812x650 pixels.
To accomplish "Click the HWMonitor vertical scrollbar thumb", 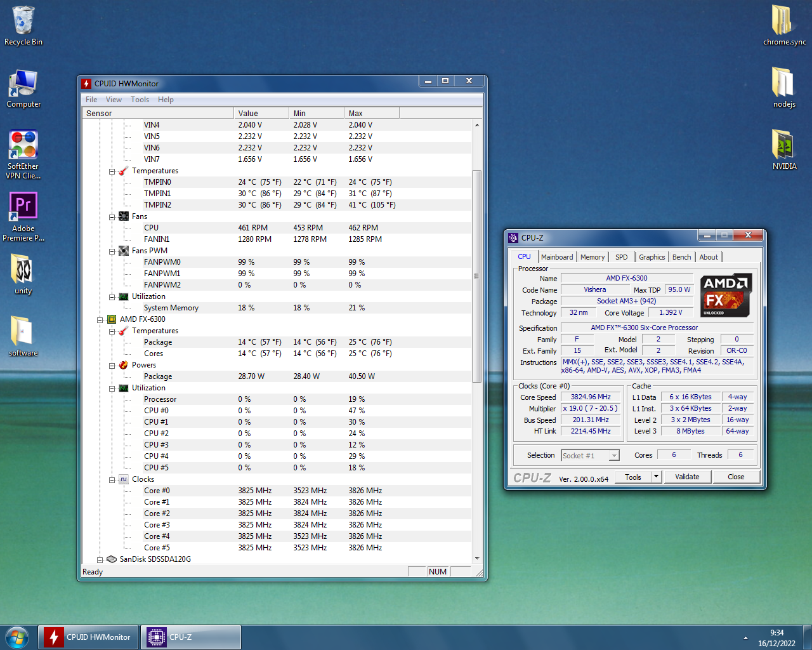I will pos(476,276).
